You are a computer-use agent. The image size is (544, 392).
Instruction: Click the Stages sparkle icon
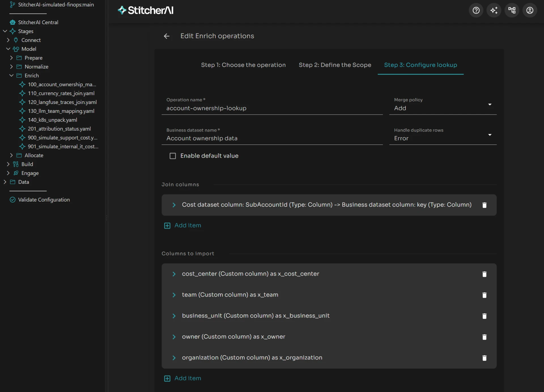tap(12, 31)
